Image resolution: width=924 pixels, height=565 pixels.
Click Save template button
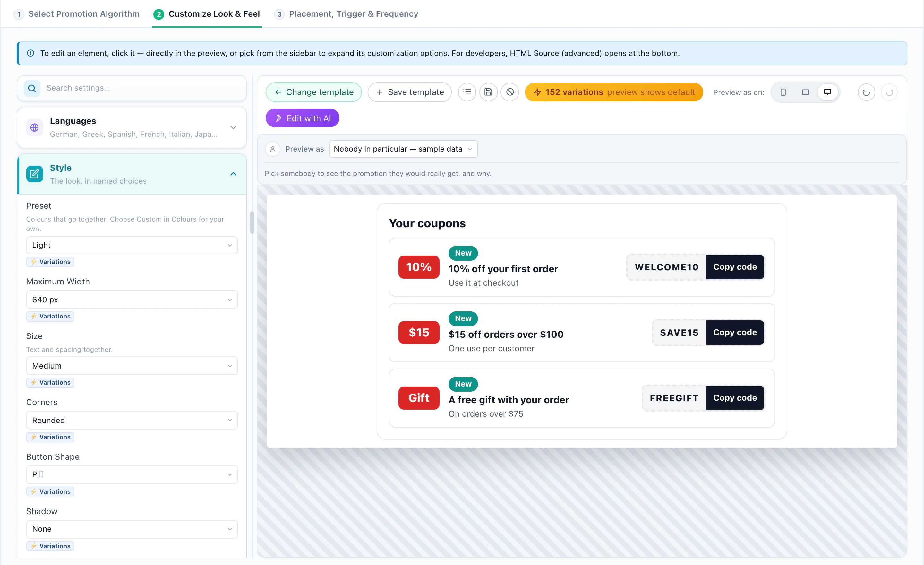(409, 92)
